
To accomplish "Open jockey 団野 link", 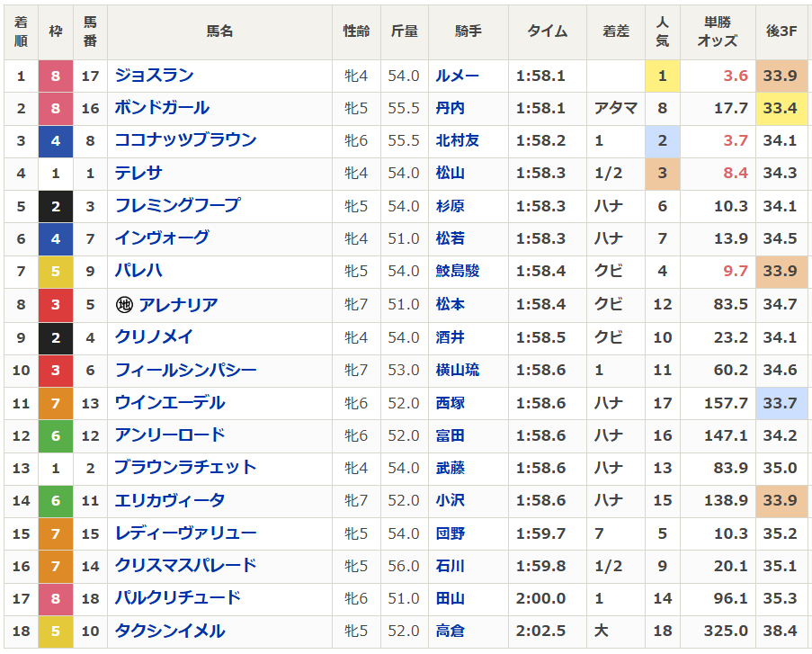I will (x=450, y=533).
